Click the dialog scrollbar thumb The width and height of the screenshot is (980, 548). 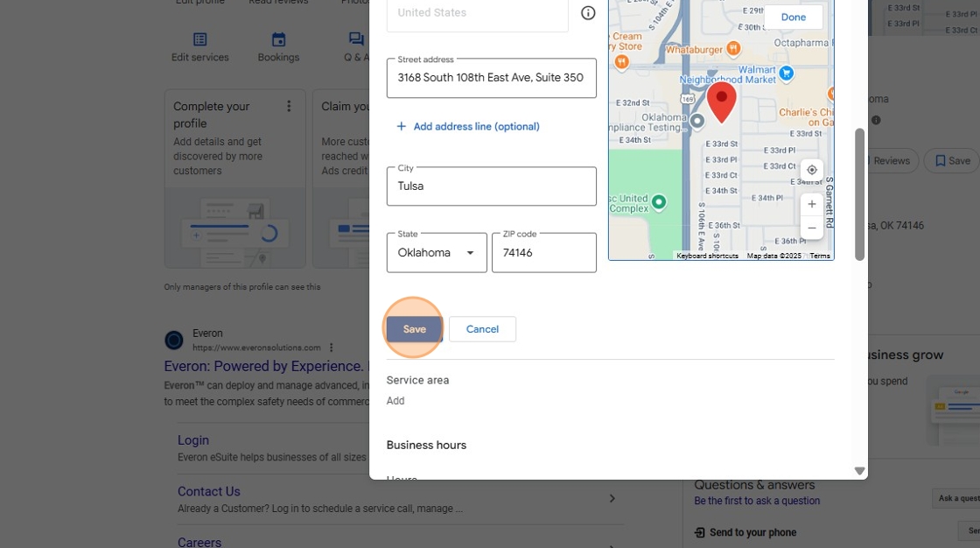tap(859, 194)
